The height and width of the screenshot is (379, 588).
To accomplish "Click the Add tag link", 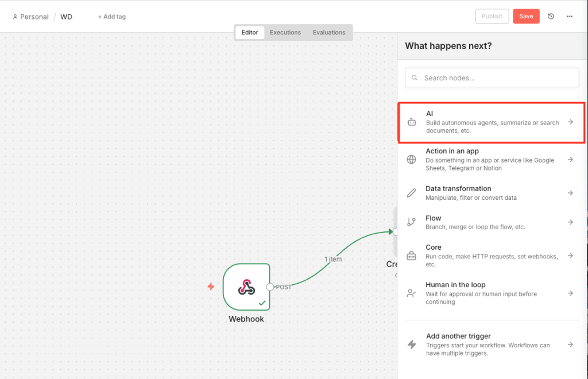I will (112, 17).
